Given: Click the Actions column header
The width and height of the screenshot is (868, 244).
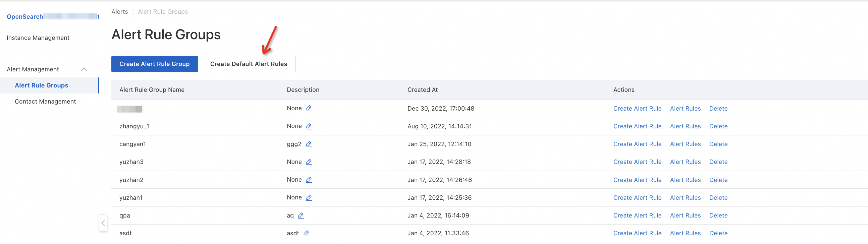Looking at the screenshot, I should 624,90.
